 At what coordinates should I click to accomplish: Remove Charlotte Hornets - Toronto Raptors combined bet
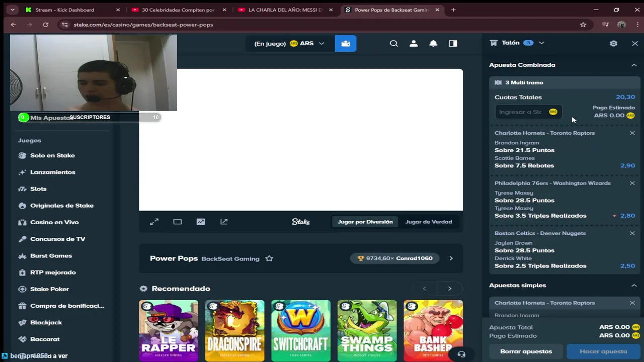pyautogui.click(x=632, y=133)
